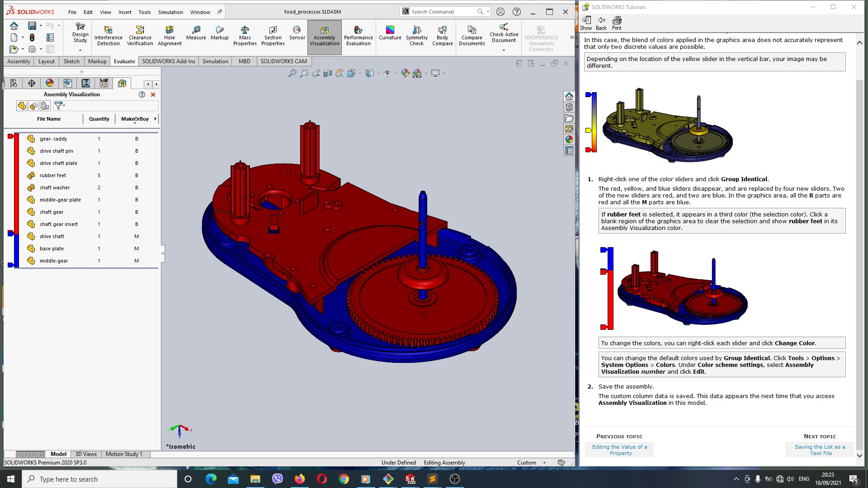Open Interference Detection tool
Viewport: 868px width, 488px height.
[108, 36]
